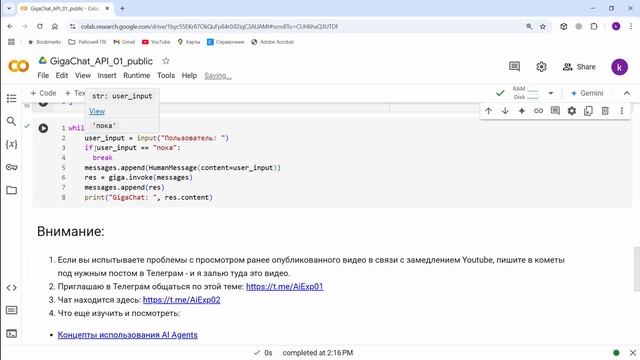Open notebook comments icon in header
The width and height of the screenshot is (640, 360).
[x=514, y=67]
